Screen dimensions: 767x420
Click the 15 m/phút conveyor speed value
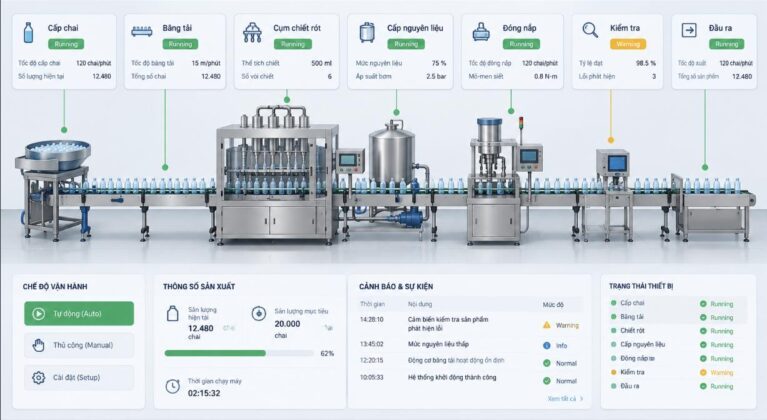pos(206,63)
